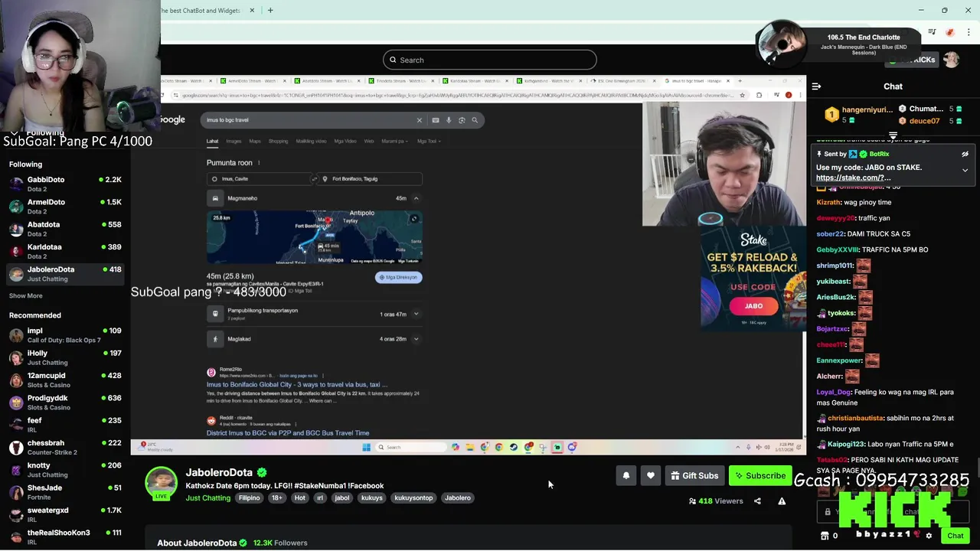Expand the Magmaneho driving option chevron

[416, 198]
